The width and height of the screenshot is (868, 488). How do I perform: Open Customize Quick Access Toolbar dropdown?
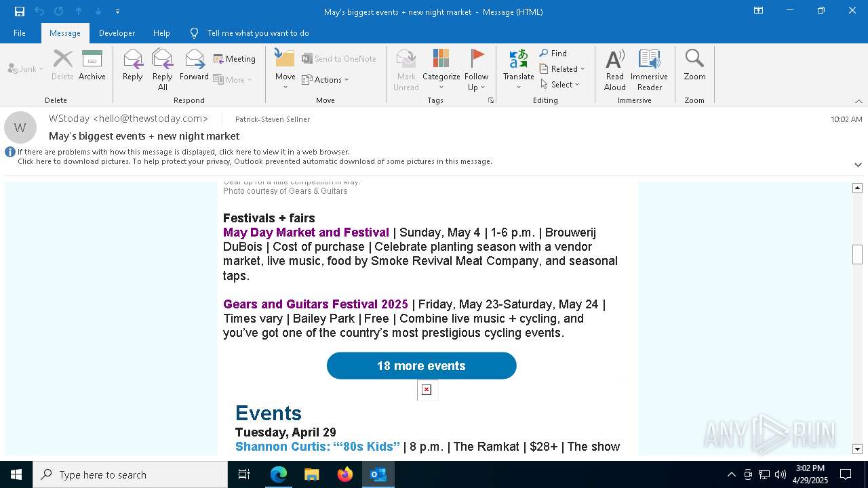pyautogui.click(x=117, y=12)
